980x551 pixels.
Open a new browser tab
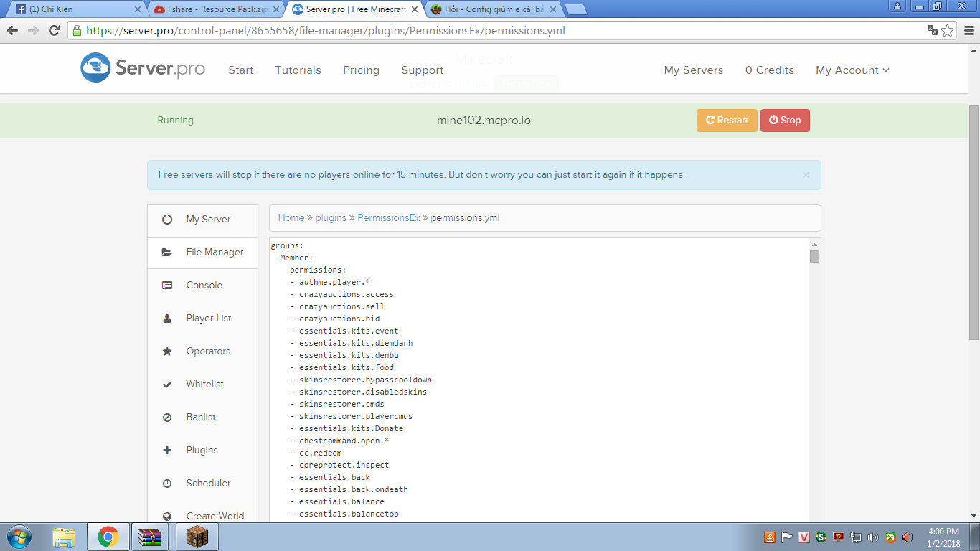pos(576,9)
